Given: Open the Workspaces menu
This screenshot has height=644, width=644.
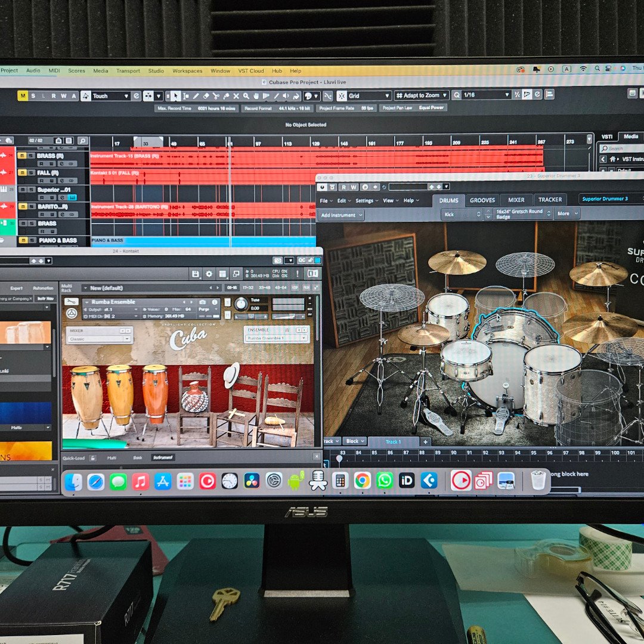Looking at the screenshot, I should click(187, 70).
